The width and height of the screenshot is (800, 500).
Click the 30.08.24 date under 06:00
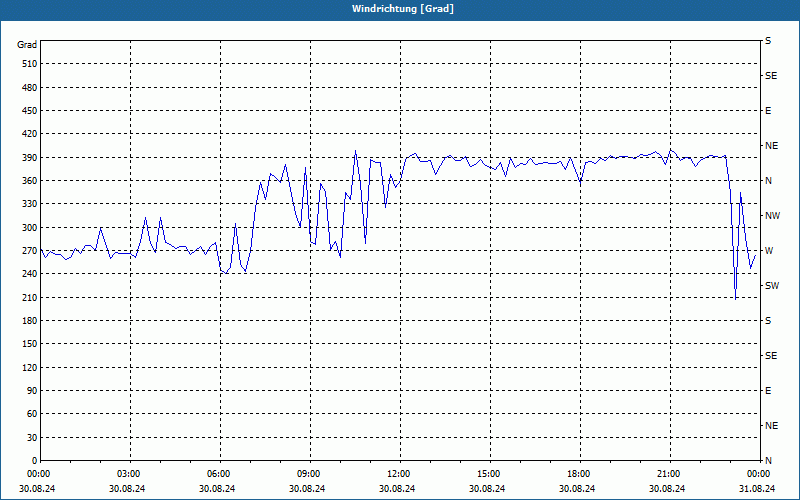(x=217, y=488)
